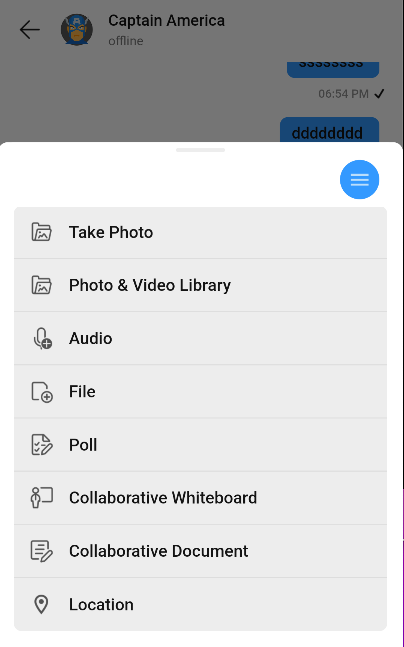Image resolution: width=404 pixels, height=647 pixels.
Task: Select the Audio attachment option
Action: (201, 338)
